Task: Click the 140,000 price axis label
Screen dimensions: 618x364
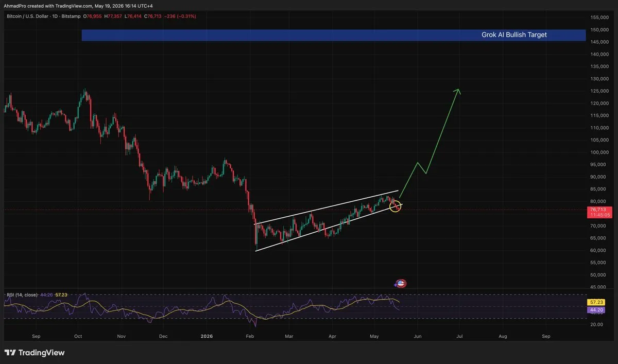Action: click(x=599, y=54)
